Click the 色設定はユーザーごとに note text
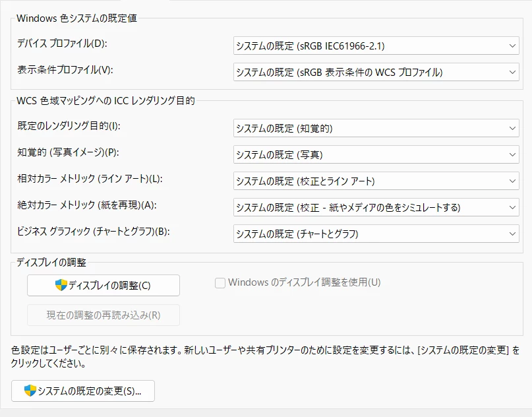Image resolution: width=532 pixels, height=417 pixels. pos(265,356)
